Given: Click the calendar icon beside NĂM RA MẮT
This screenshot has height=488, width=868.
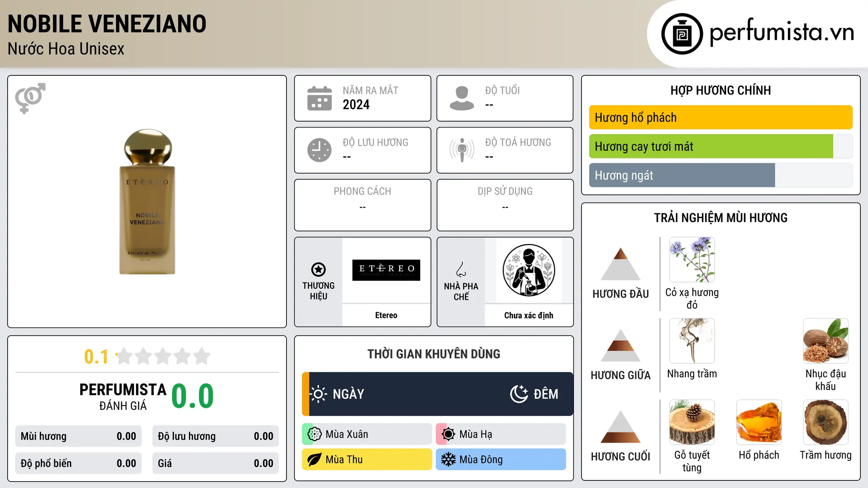Looking at the screenshot, I should pos(320,98).
